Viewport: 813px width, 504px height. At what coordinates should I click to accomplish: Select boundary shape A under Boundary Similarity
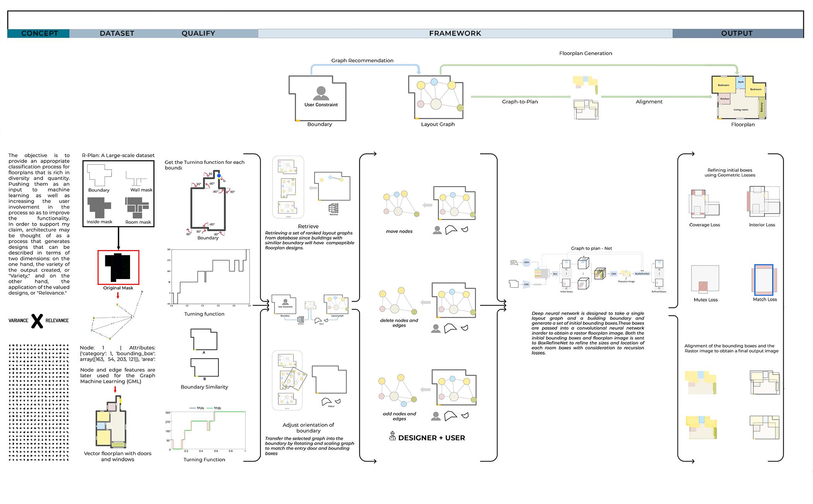pos(204,339)
